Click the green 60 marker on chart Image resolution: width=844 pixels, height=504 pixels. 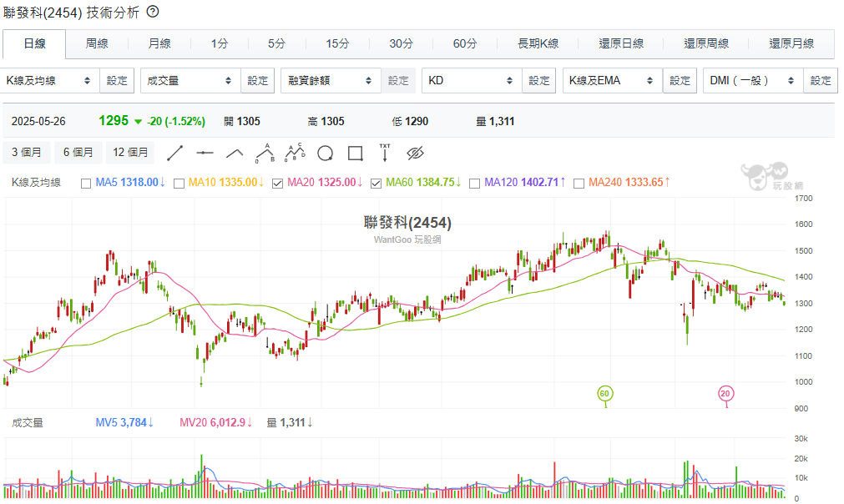pyautogui.click(x=605, y=394)
